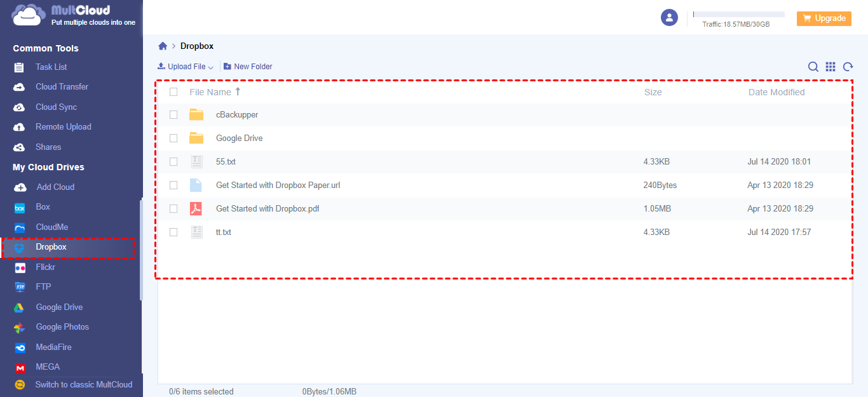
Task: Select the 55.txt file name
Action: (x=226, y=162)
